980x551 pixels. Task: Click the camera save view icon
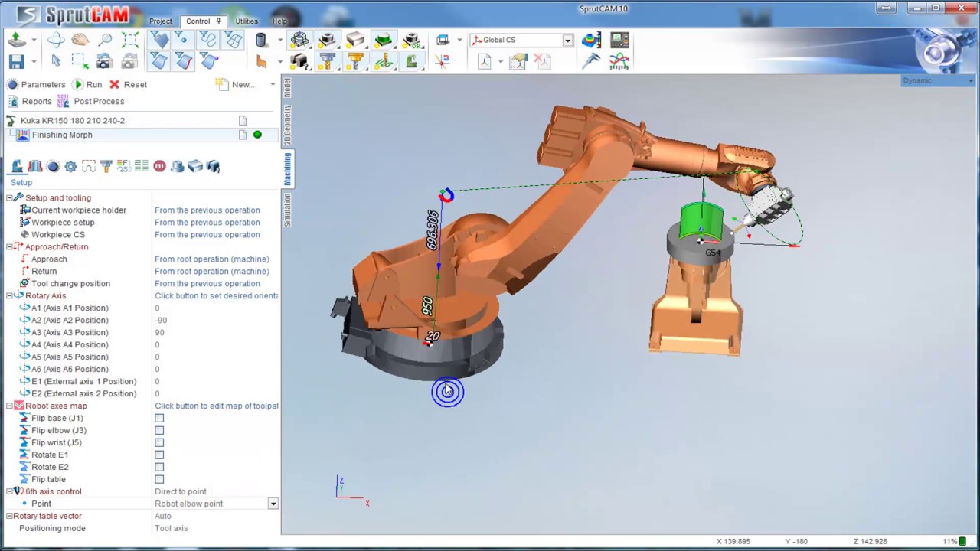coord(105,61)
